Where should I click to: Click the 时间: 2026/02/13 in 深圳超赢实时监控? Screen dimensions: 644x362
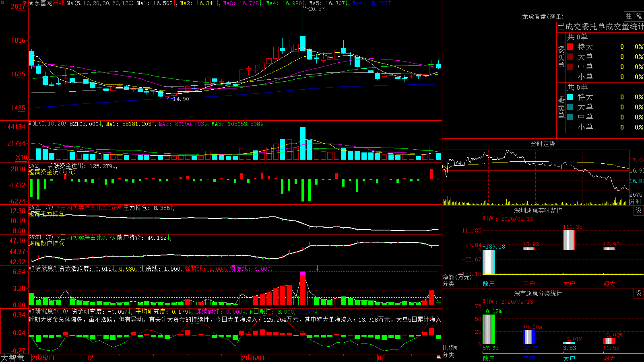[508, 219]
